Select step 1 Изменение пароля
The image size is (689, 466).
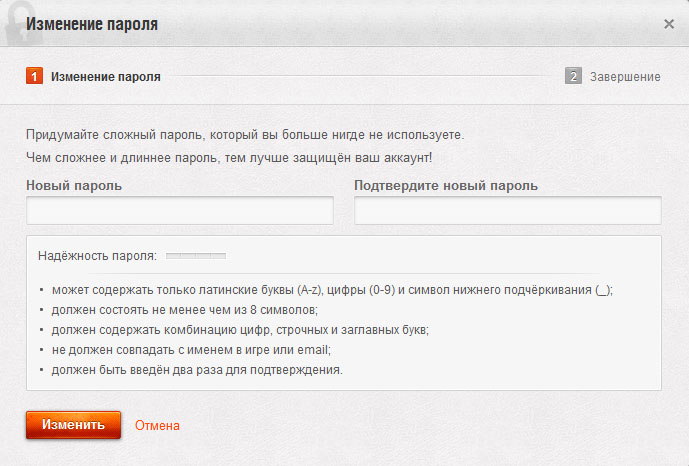point(93,76)
